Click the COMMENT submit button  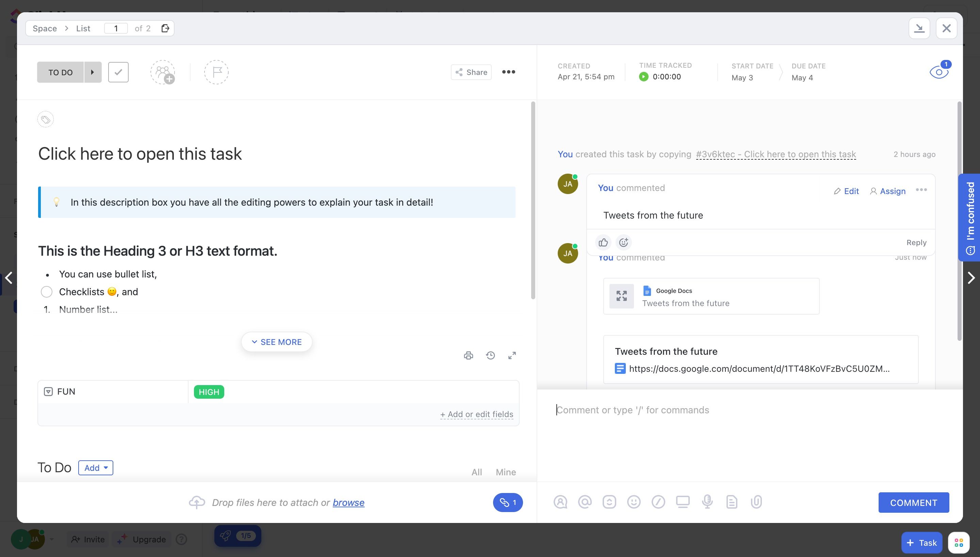tap(913, 502)
